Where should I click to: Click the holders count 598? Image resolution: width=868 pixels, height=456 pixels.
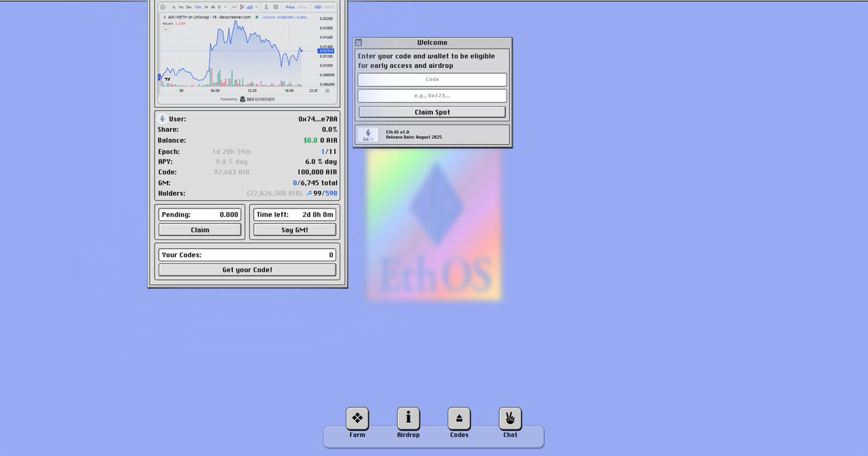[x=331, y=193]
